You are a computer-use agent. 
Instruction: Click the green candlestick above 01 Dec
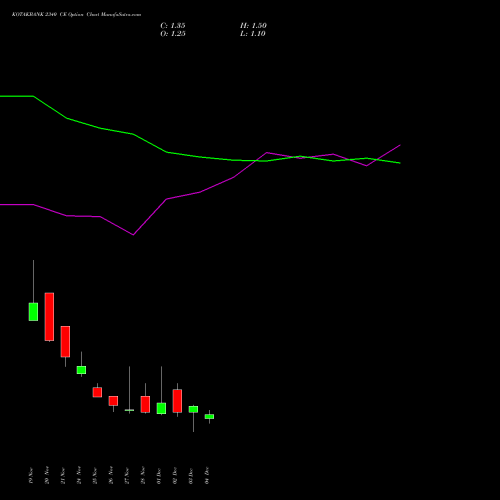click(161, 408)
